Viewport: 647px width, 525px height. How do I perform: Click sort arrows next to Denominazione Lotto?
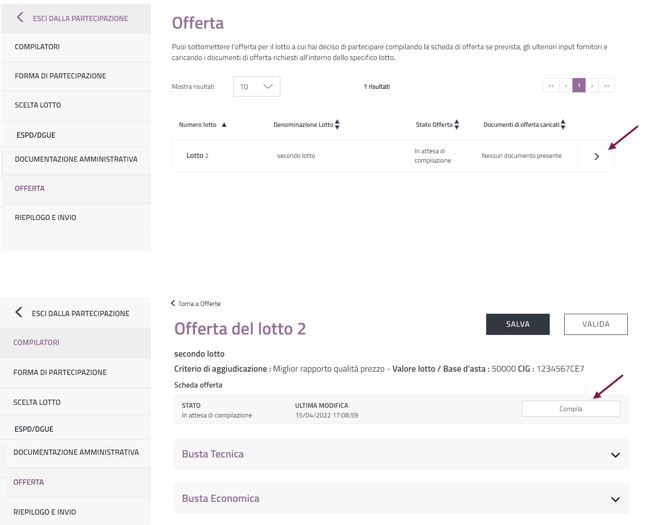pyautogui.click(x=337, y=125)
